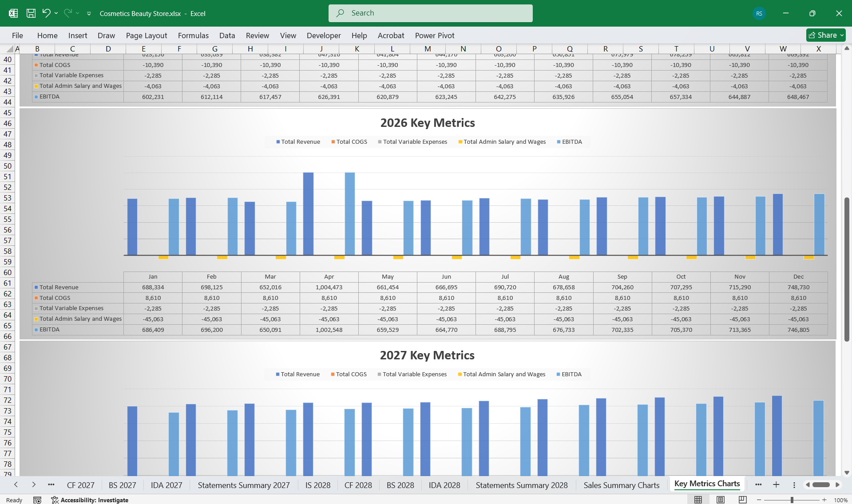Switch to the Formulas tab

pyautogui.click(x=193, y=35)
